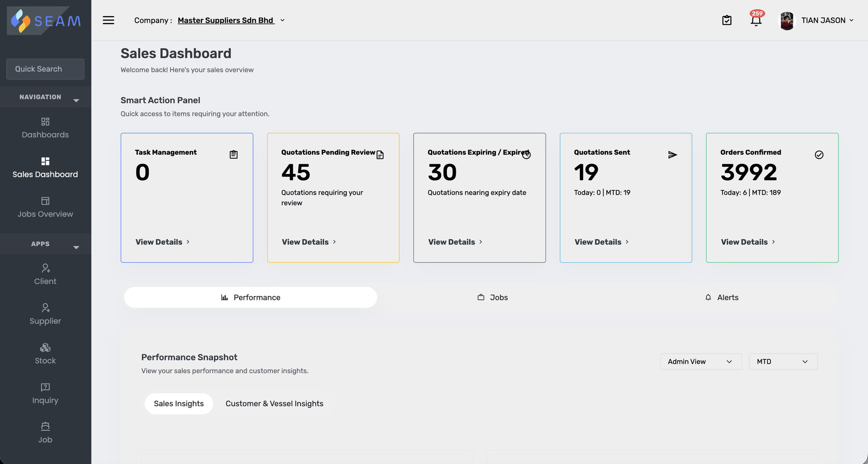View Details for Task Management
868x464 pixels.
click(x=163, y=242)
